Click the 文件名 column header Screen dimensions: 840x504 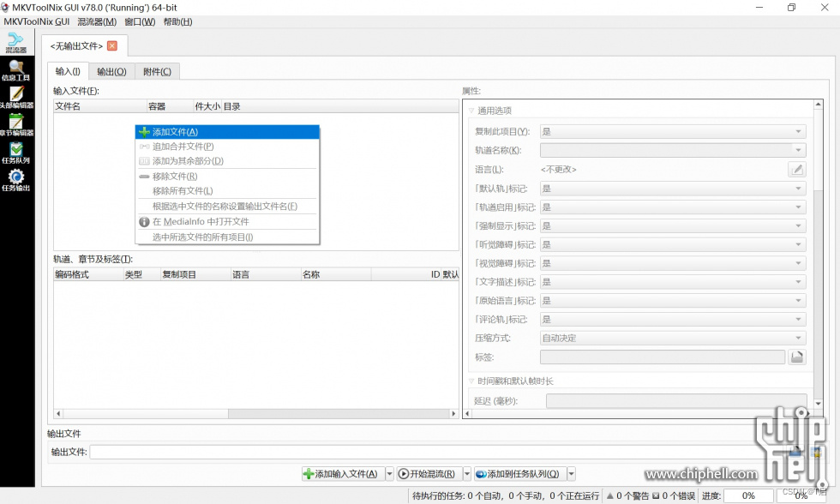point(99,106)
